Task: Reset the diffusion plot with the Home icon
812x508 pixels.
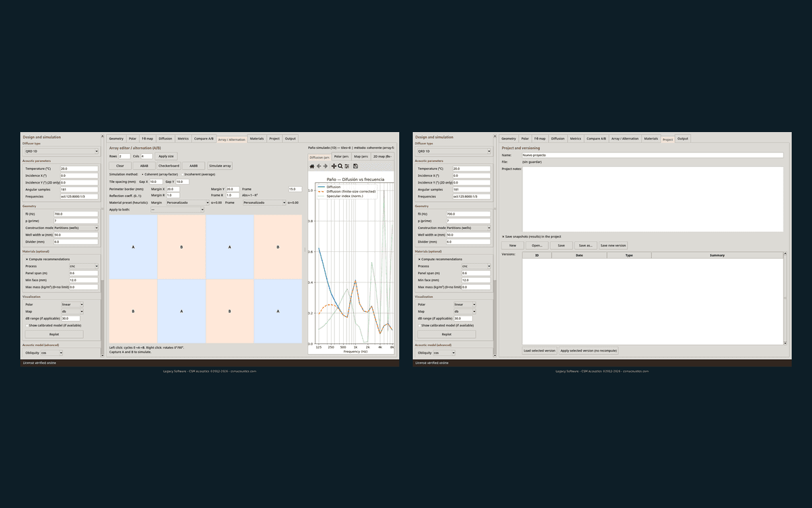Action: pyautogui.click(x=312, y=166)
